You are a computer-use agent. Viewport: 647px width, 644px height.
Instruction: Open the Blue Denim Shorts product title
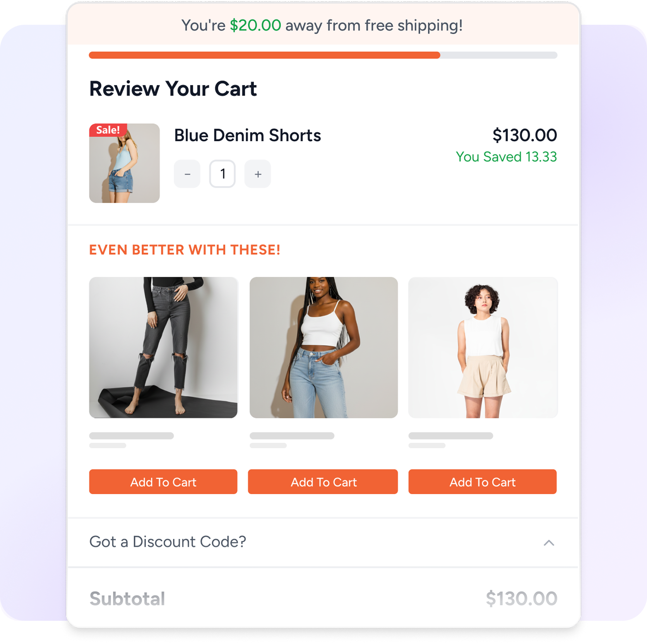[247, 135]
